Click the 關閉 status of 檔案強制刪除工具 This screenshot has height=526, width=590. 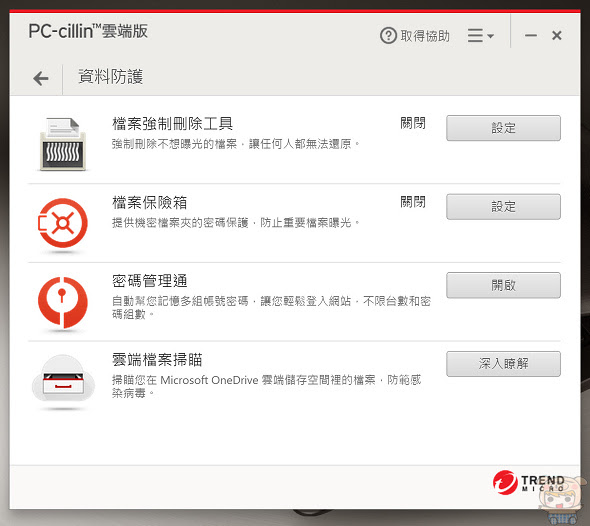(x=413, y=123)
